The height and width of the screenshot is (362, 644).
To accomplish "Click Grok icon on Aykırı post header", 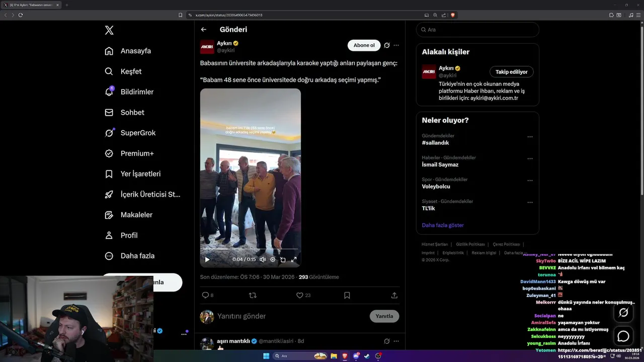I will (x=387, y=45).
